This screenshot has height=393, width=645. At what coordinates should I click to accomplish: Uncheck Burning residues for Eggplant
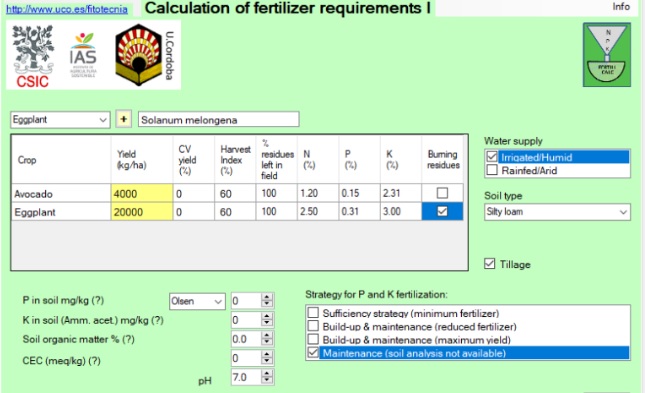point(442,212)
